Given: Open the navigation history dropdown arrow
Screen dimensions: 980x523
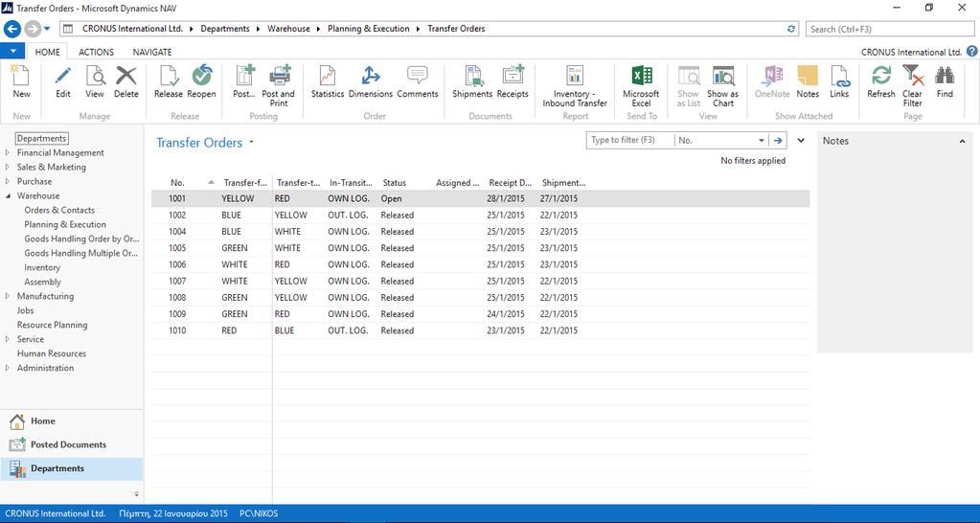Looking at the screenshot, I should click(x=47, y=29).
